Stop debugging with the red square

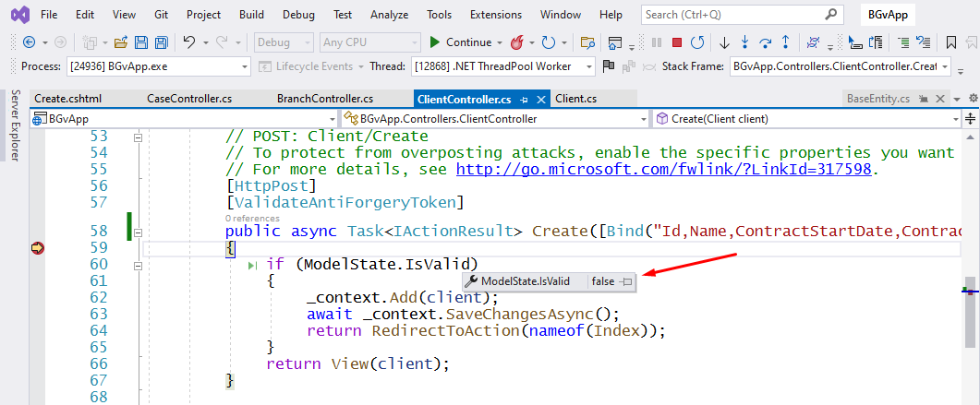676,42
